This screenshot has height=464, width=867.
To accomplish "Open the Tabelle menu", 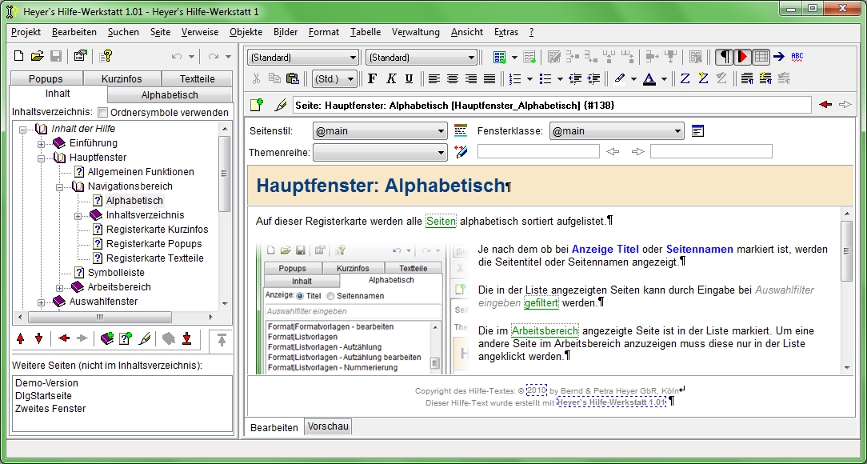I will (x=365, y=32).
